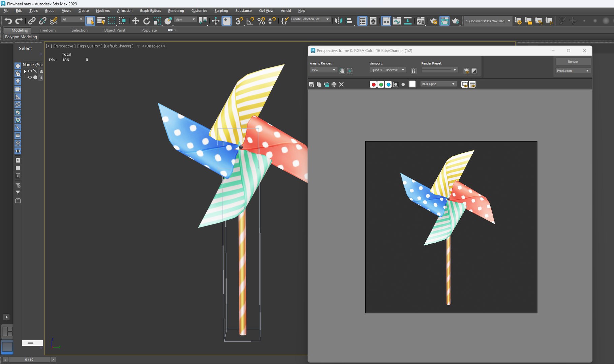Toggle the Angle Snap icon
Viewport: 614px width, 364px height.
pyautogui.click(x=250, y=21)
